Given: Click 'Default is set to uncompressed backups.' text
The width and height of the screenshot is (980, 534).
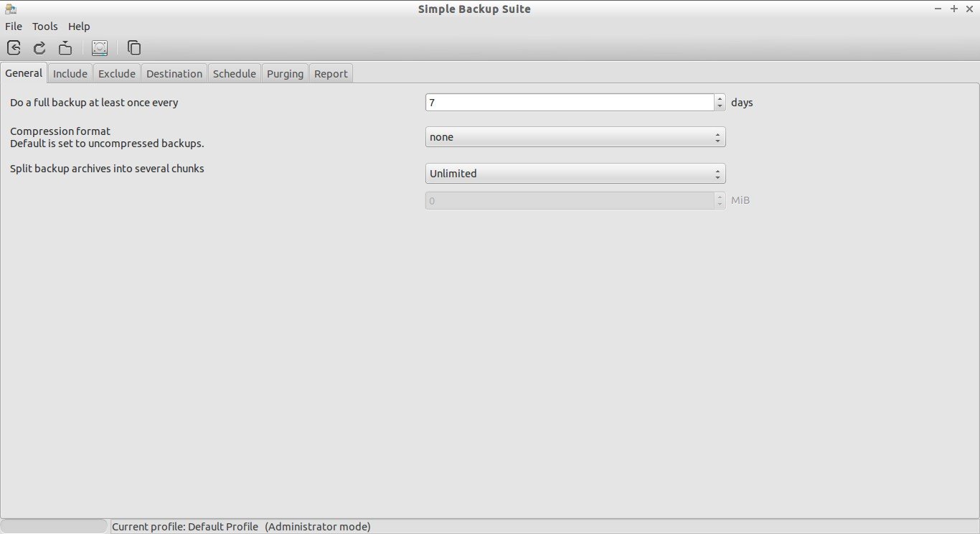Looking at the screenshot, I should (x=107, y=144).
